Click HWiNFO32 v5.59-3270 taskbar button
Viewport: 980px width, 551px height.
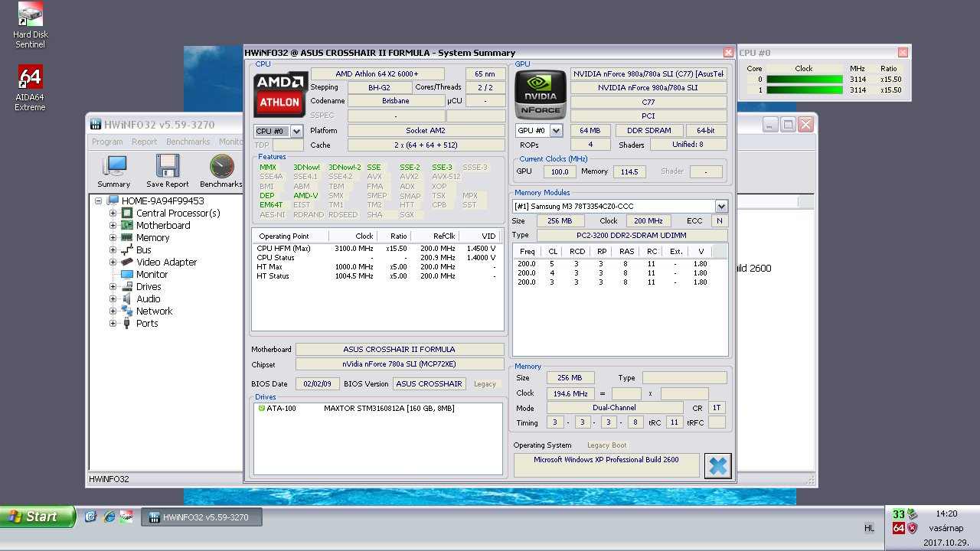[x=203, y=517]
